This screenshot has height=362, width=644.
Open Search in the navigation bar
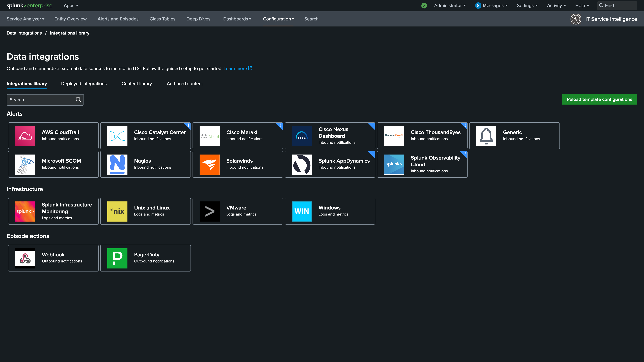(311, 19)
